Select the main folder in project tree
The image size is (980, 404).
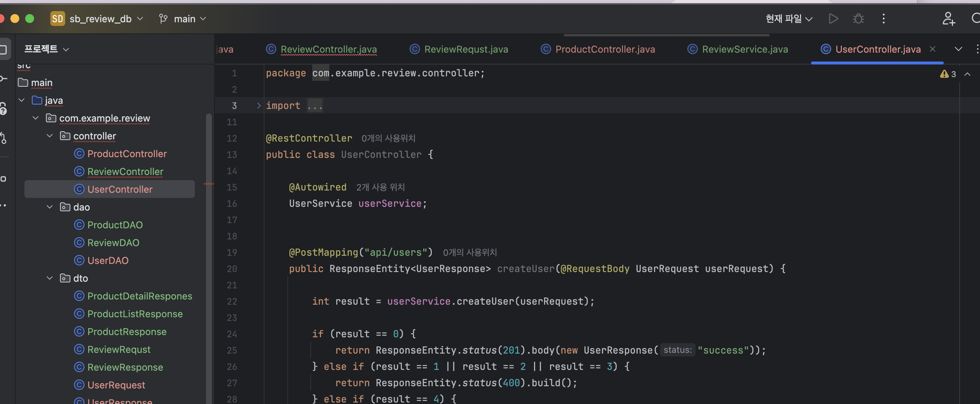pos(41,82)
